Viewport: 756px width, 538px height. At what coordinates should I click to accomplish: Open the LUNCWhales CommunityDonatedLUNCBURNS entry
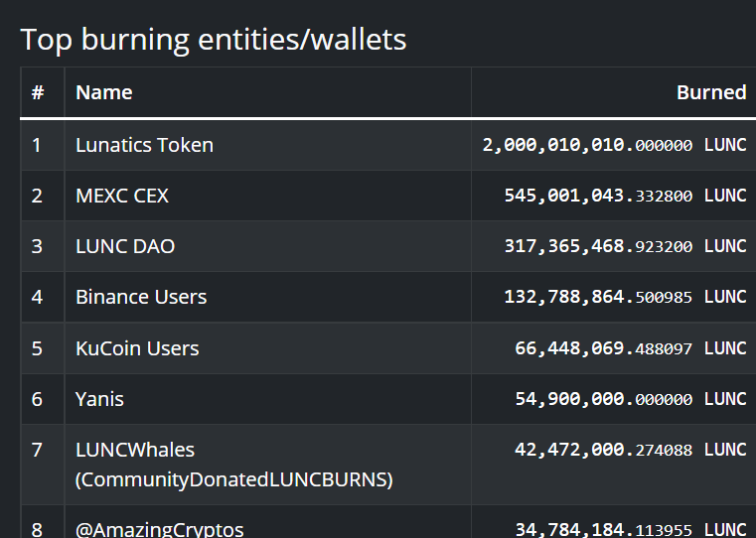tap(233, 465)
